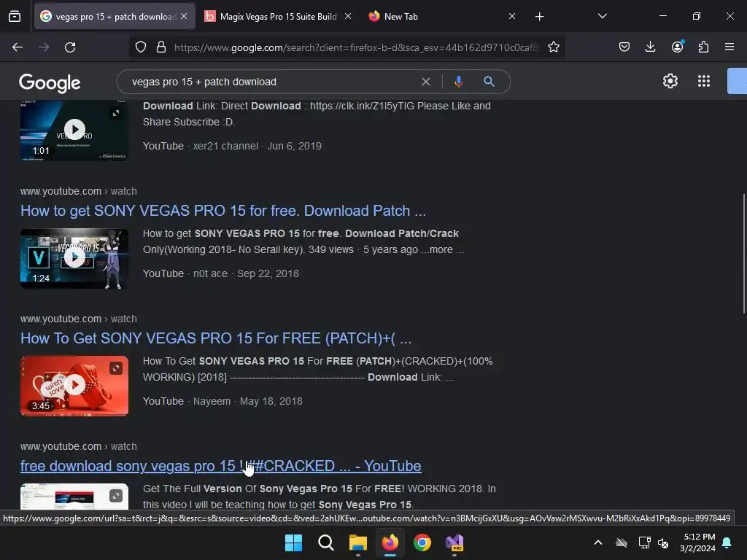Launch Google Chrome from the taskbar
Image resolution: width=747 pixels, height=560 pixels.
(x=422, y=542)
